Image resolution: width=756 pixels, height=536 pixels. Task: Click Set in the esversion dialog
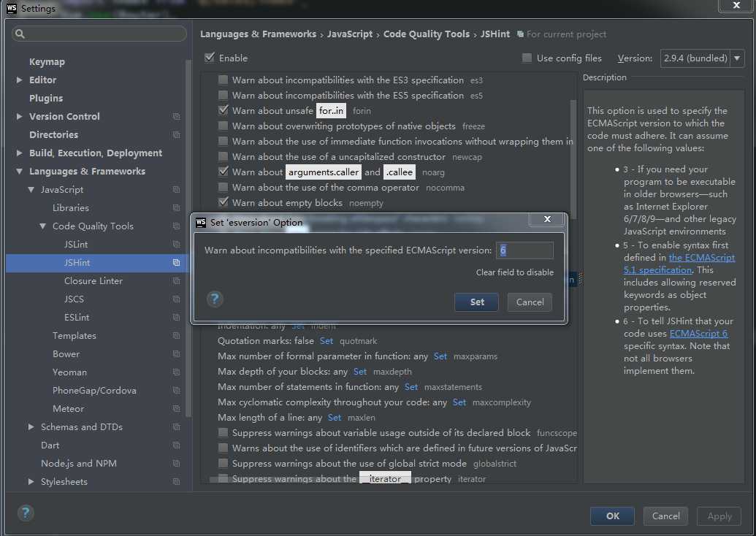point(477,302)
